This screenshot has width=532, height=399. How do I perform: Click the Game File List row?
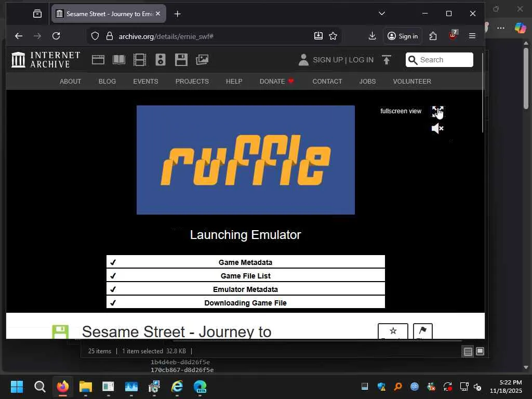coord(246,275)
